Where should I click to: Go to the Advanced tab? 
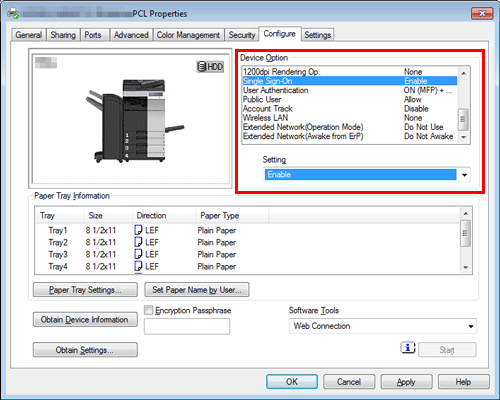point(131,35)
